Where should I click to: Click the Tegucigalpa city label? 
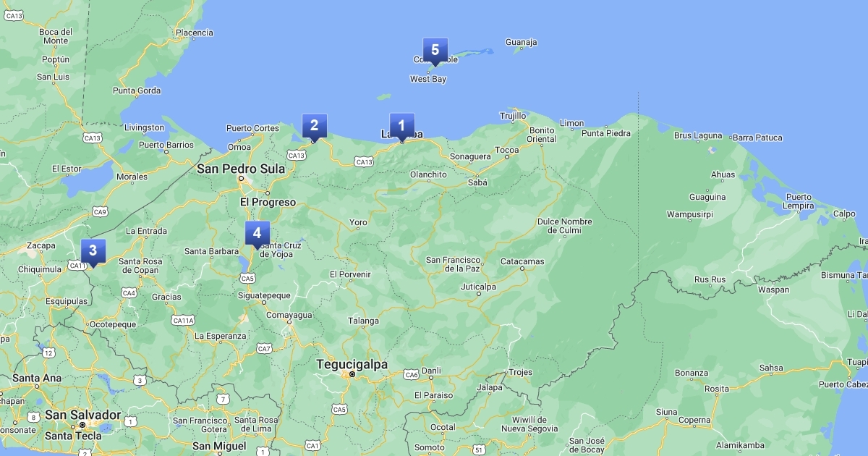352,365
